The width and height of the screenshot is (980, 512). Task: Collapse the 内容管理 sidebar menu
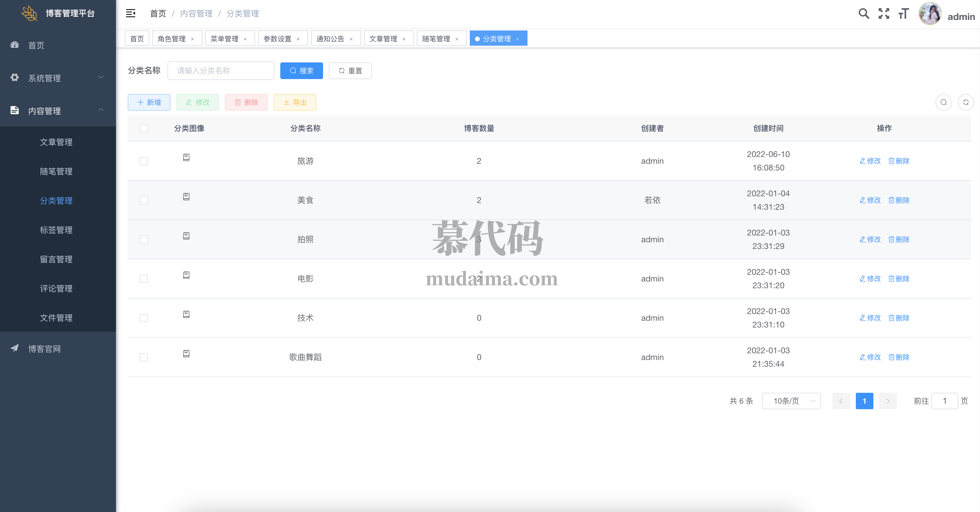pos(58,111)
